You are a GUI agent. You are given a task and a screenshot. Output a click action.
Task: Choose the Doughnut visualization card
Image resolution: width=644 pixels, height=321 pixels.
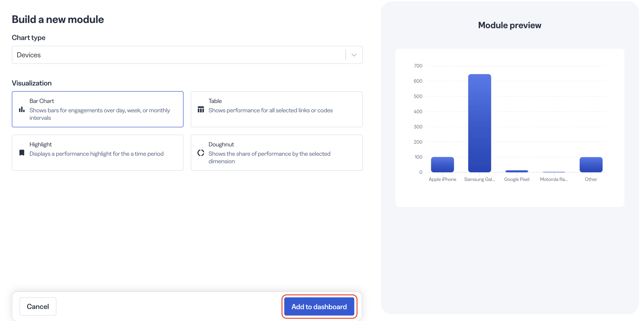click(x=277, y=153)
